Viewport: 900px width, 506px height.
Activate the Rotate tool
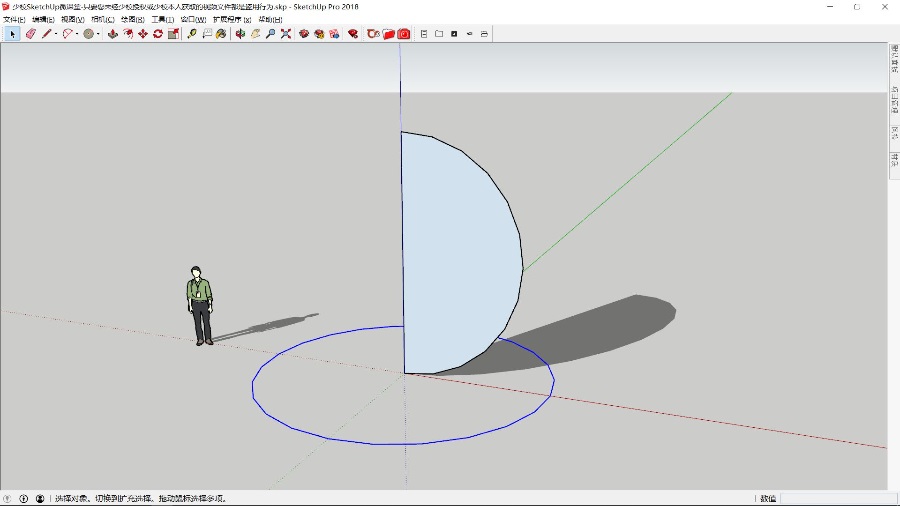(158, 33)
